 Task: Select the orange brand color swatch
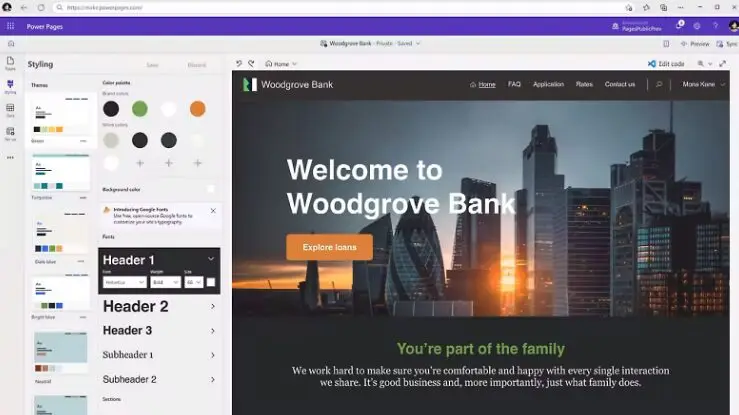[197, 109]
